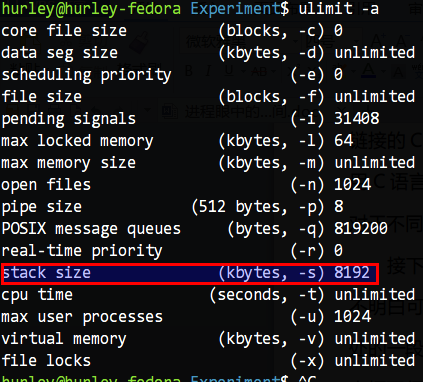Click the max user processes line
Screen dimensions: 423x382
pos(186,317)
